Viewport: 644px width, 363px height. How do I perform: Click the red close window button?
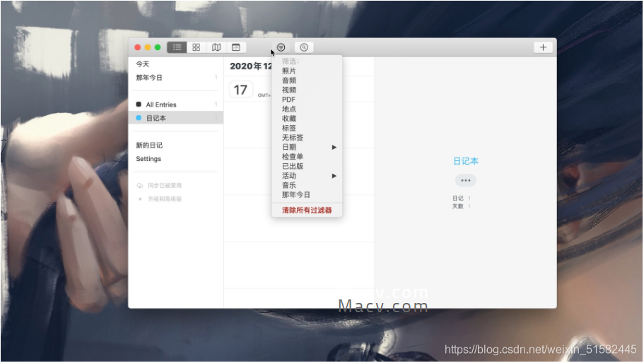138,47
